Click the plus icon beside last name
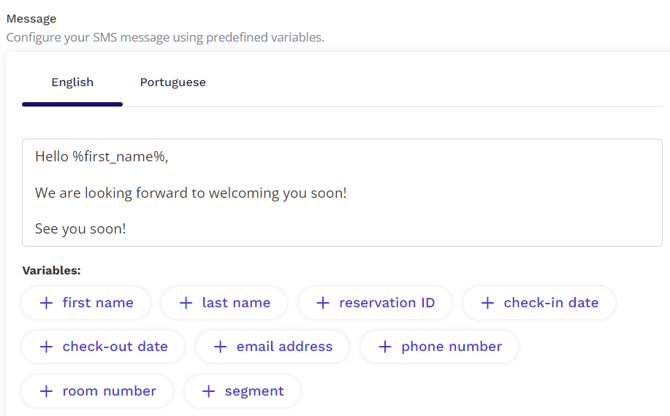This screenshot has height=416, width=670. (x=185, y=303)
